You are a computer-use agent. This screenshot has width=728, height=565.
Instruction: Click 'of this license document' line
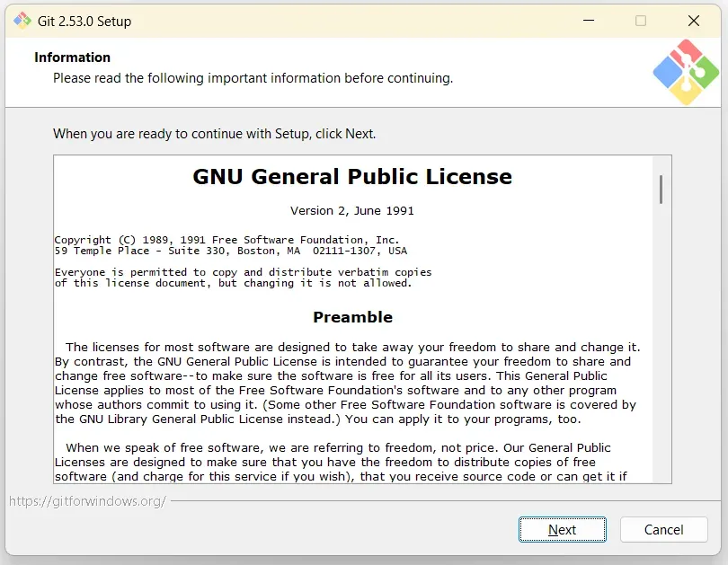(x=233, y=284)
